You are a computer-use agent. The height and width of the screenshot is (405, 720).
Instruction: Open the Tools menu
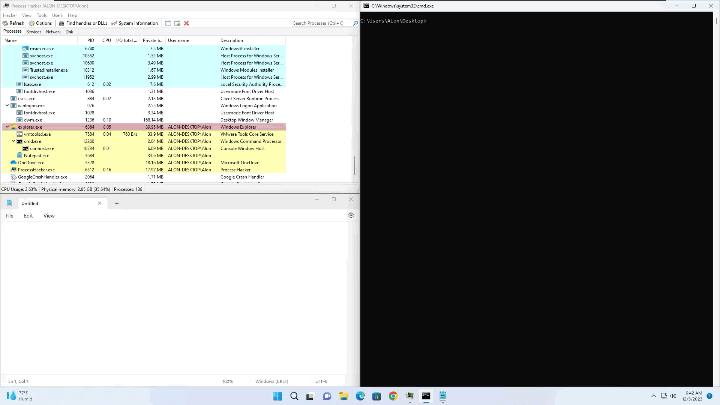tap(42, 15)
